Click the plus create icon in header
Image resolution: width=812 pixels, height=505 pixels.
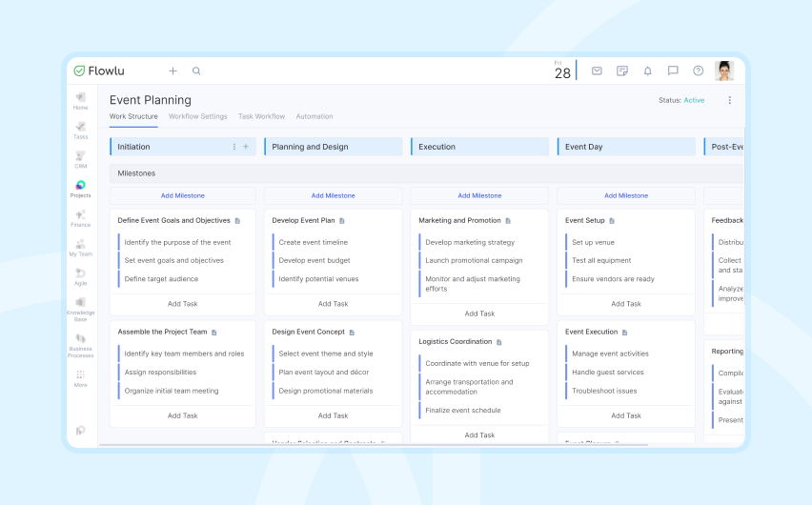(173, 71)
